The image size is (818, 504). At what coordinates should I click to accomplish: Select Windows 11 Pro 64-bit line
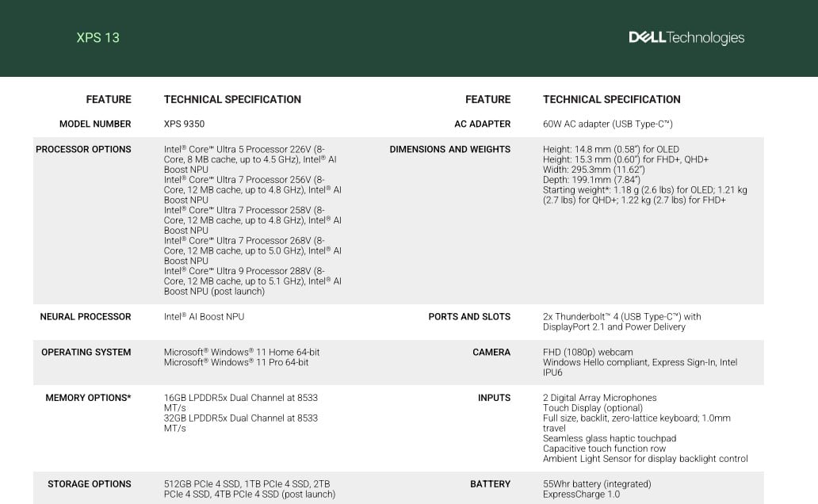click(x=235, y=362)
